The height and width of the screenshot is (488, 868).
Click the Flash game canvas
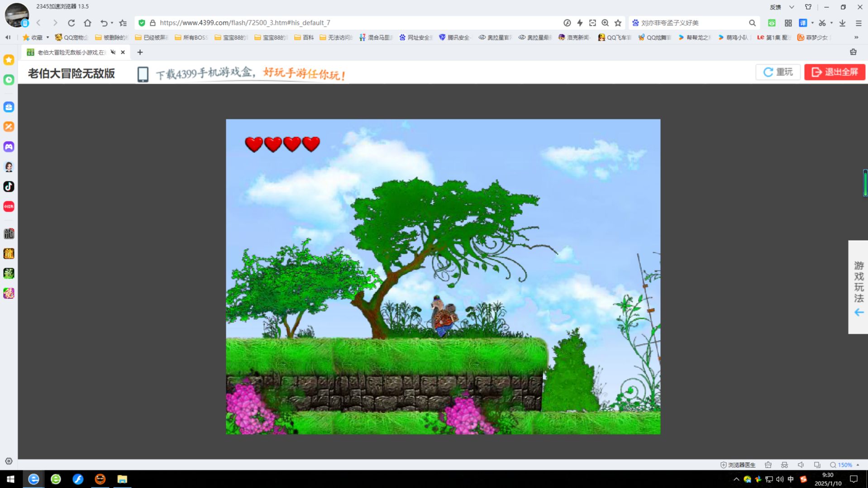coord(443,277)
